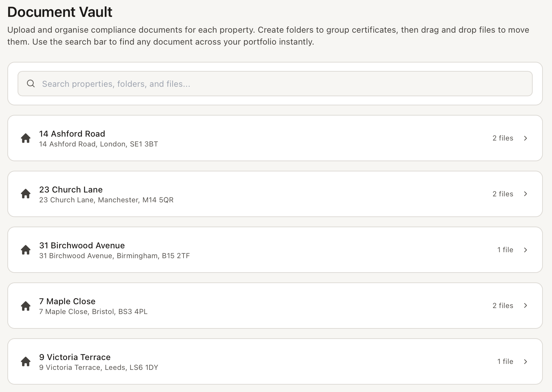Expand the 23 Church Lane chevron

(526, 194)
